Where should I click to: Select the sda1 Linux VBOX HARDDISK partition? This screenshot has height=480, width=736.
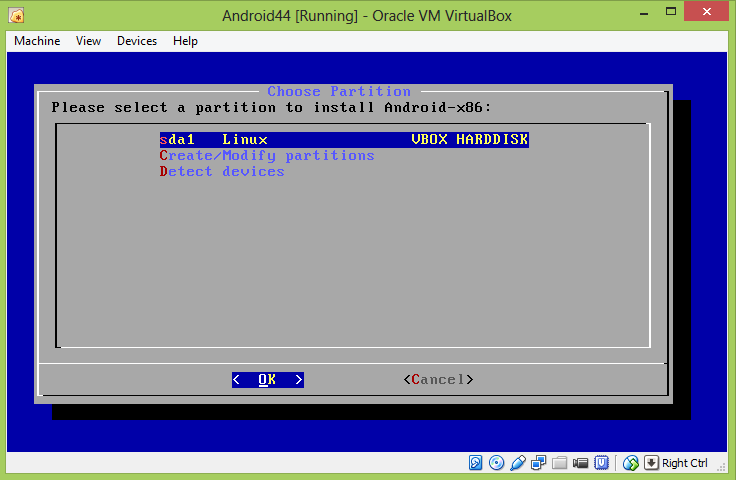tap(344, 139)
